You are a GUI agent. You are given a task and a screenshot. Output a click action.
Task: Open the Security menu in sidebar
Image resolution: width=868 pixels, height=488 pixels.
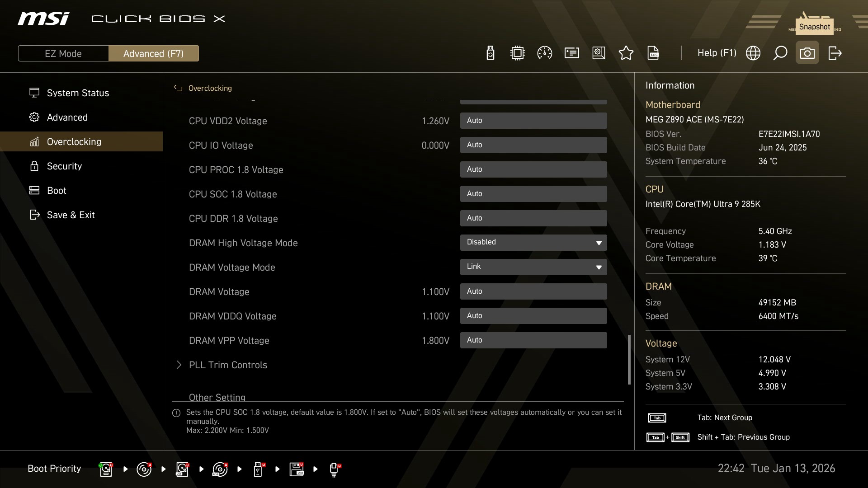(x=64, y=166)
